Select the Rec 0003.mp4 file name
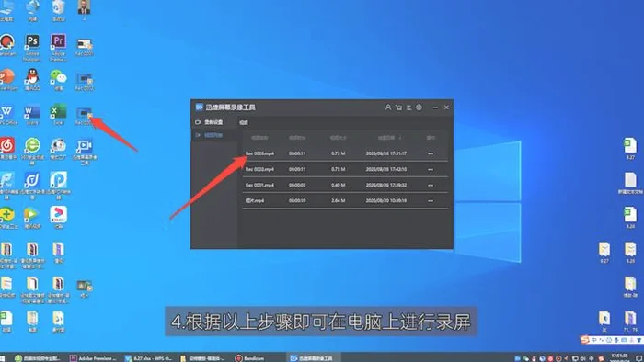The image size is (644, 362). click(259, 153)
